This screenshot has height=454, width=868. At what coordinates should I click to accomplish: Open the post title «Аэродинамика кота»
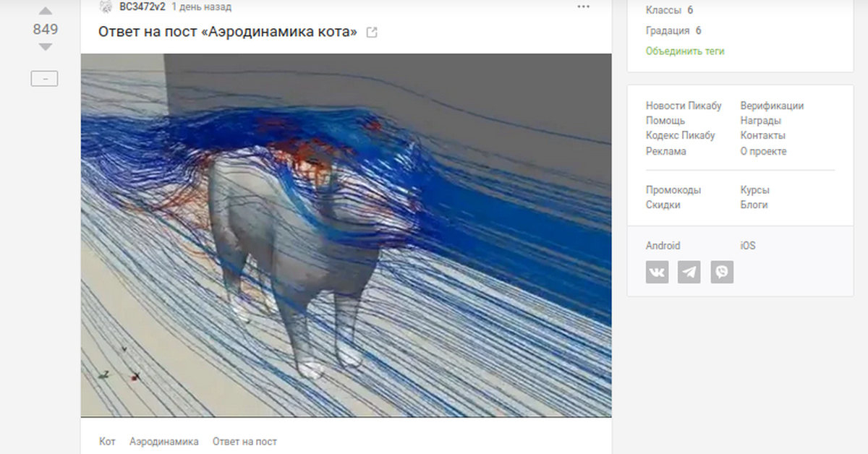pos(228,32)
